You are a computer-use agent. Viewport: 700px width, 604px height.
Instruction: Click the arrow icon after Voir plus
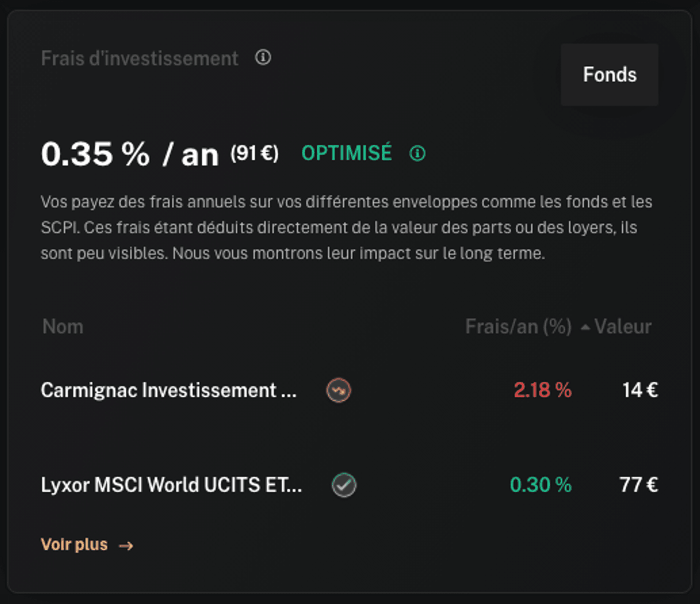coord(126,545)
